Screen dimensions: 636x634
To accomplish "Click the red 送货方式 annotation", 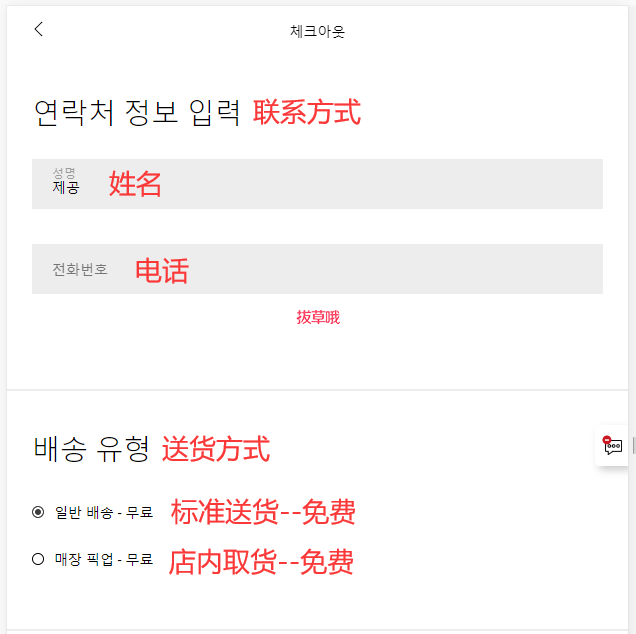I will click(x=216, y=449).
